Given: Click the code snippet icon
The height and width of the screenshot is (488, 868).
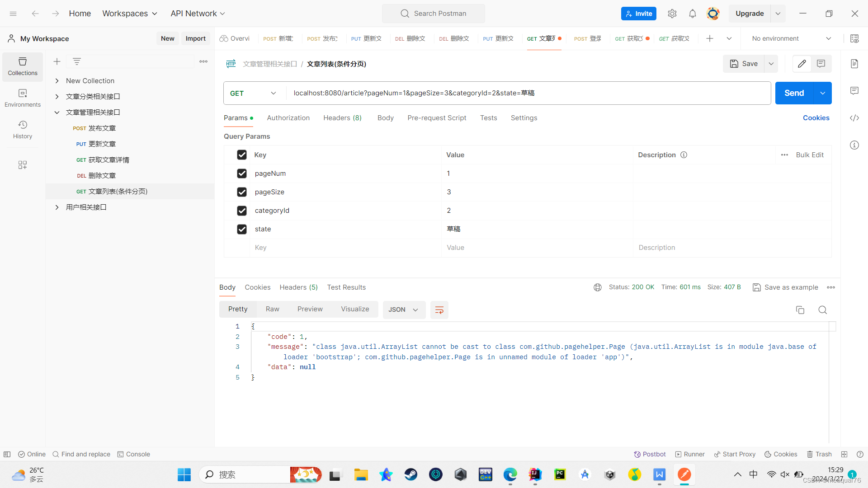Looking at the screenshot, I should (x=854, y=118).
